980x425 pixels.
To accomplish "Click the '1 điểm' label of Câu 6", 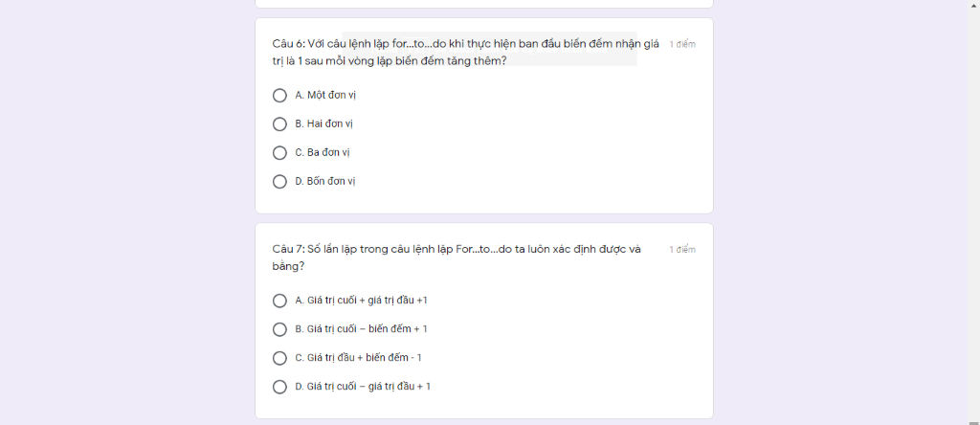I will [x=681, y=44].
